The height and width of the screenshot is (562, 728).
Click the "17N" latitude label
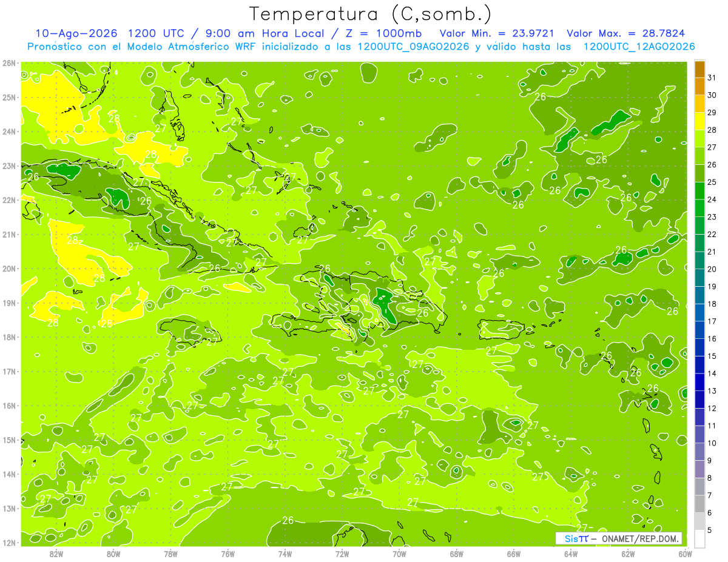click(9, 371)
